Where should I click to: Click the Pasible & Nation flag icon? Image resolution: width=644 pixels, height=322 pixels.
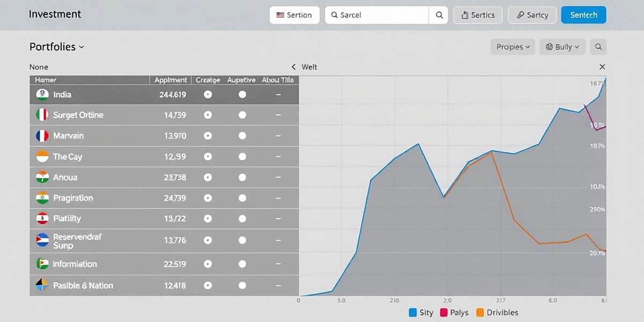coord(42,286)
